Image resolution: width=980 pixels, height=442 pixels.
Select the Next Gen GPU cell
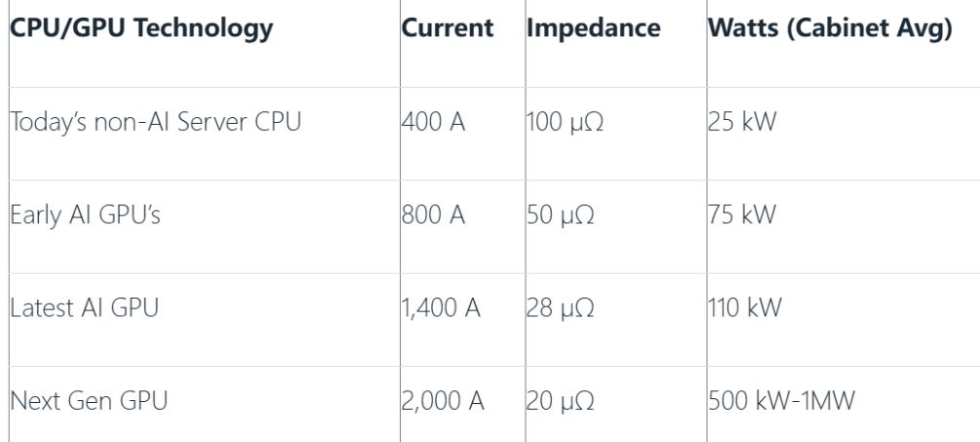tap(89, 401)
